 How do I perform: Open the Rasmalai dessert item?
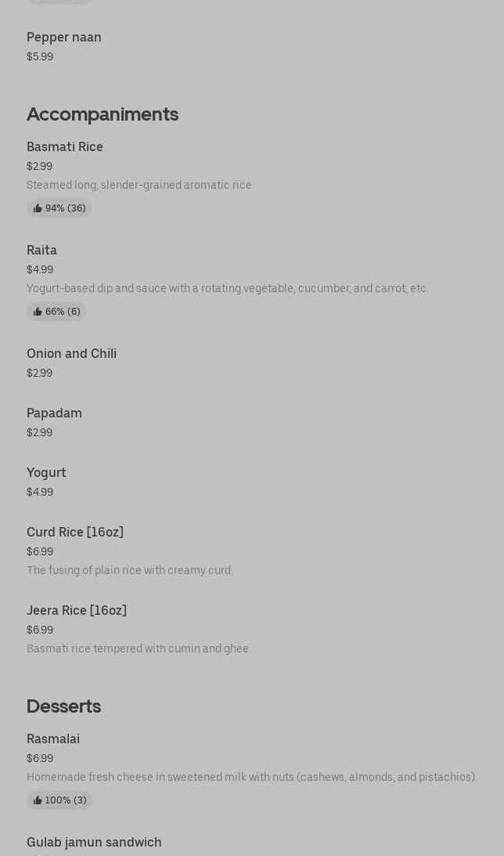(53, 739)
